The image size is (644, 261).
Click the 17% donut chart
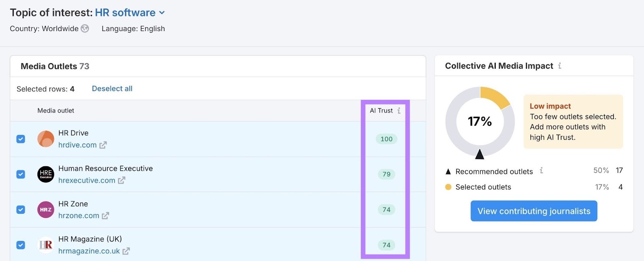(x=479, y=121)
